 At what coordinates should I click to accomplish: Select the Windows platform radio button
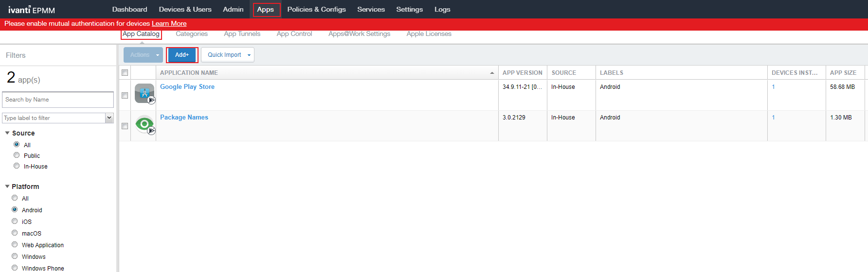click(x=15, y=256)
